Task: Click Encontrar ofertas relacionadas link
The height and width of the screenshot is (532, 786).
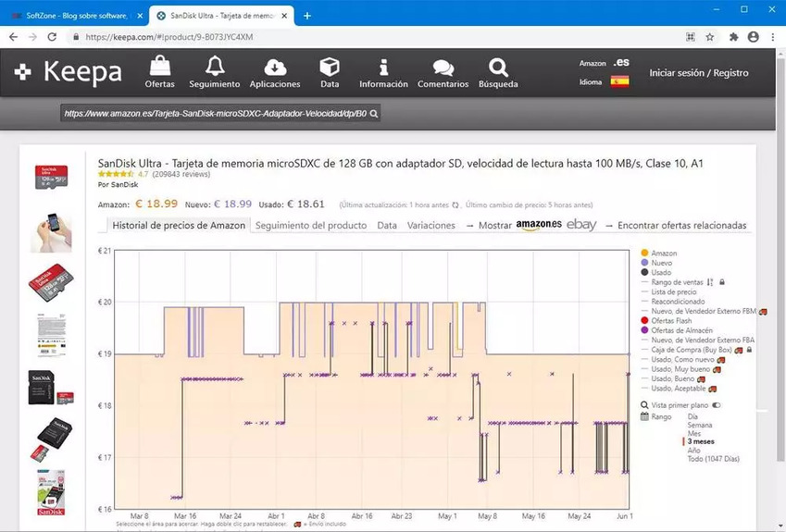Action: 681,225
